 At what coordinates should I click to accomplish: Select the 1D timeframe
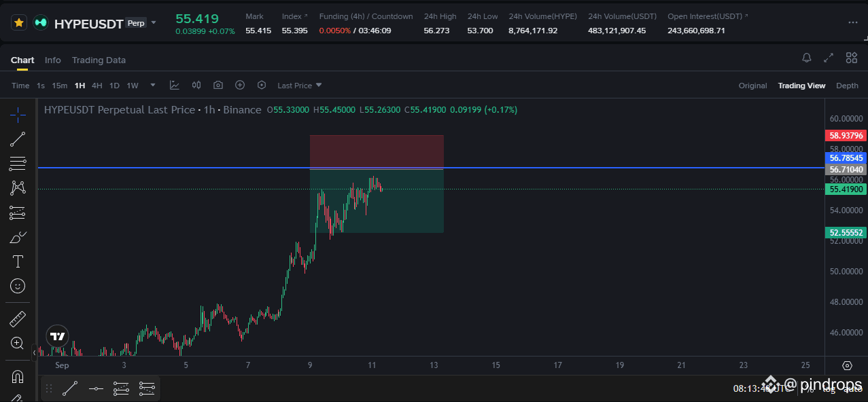[114, 86]
